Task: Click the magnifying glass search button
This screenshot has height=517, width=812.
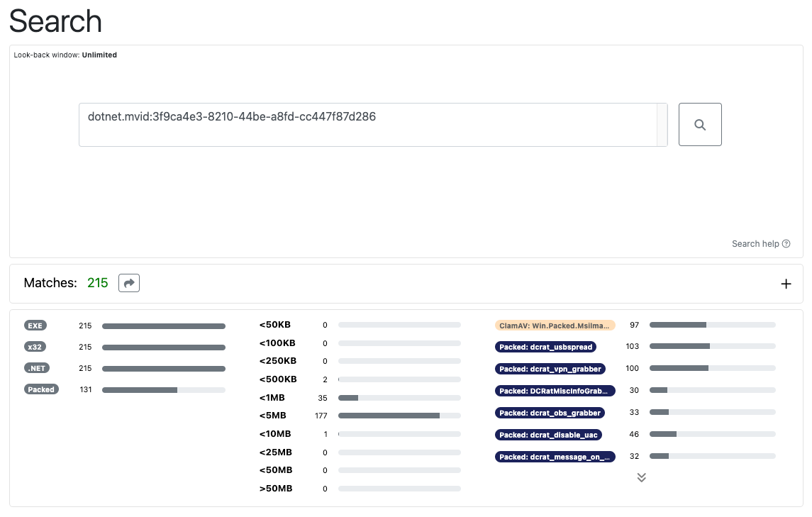Action: coord(700,124)
